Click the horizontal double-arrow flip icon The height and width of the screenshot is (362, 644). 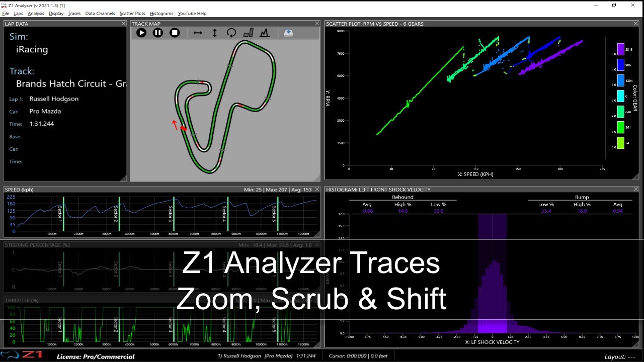[x=198, y=33]
